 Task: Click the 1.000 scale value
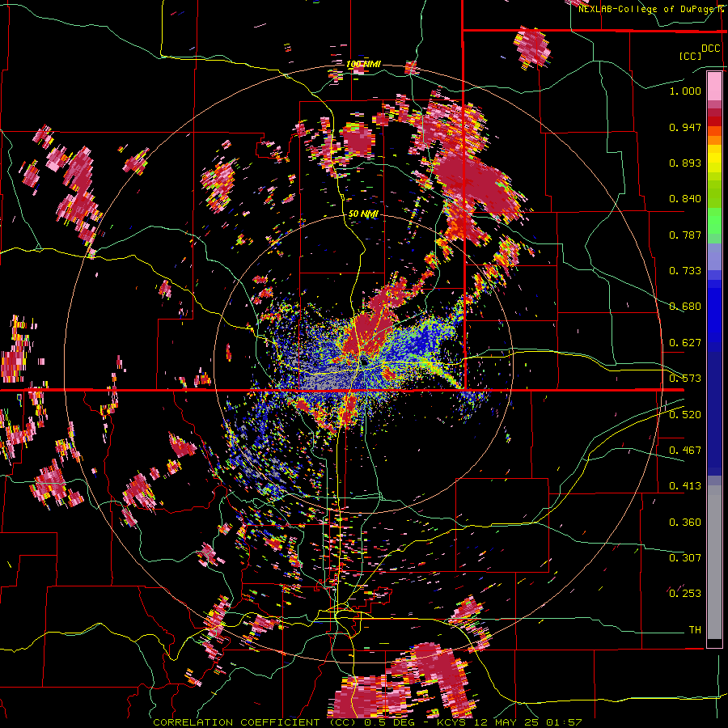point(685,91)
